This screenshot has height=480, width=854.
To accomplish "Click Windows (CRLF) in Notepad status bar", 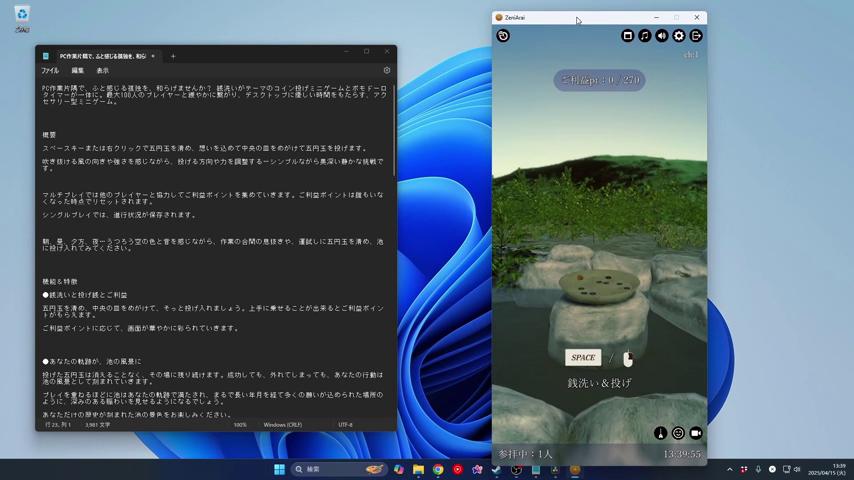I will 283,425.
